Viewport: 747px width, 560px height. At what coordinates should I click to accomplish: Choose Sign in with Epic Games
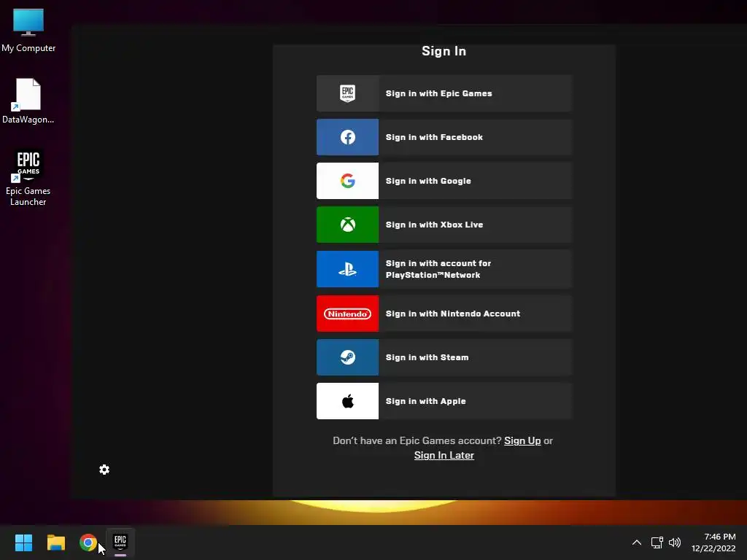(444, 93)
